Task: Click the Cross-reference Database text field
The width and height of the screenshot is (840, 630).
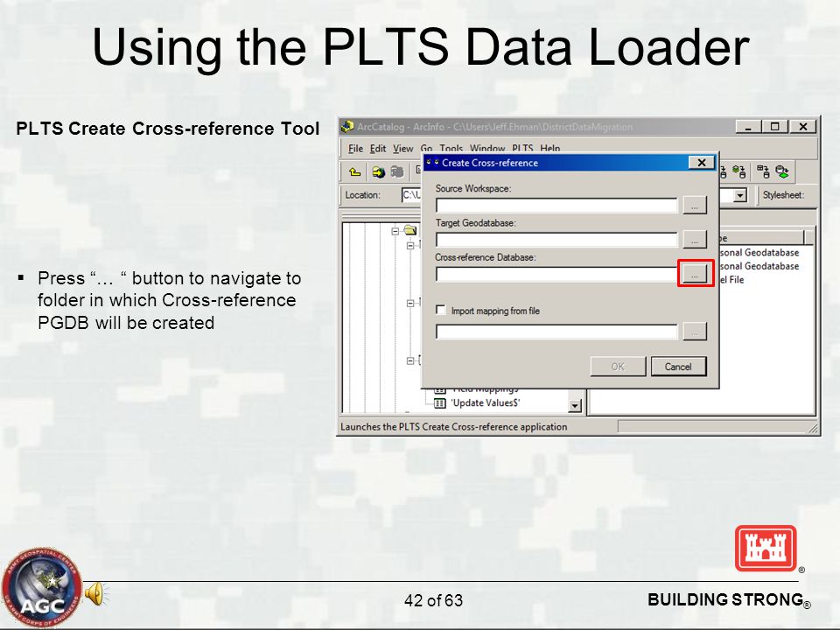Action: (x=556, y=274)
